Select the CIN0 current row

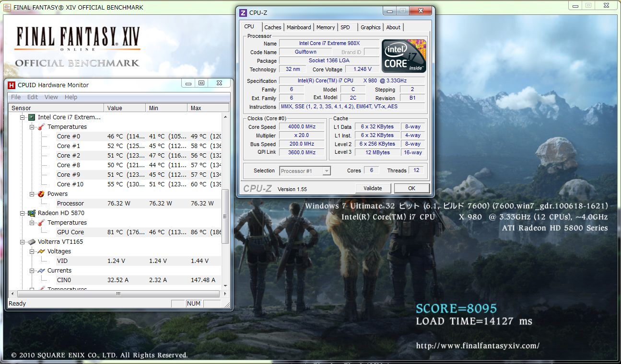pyautogui.click(x=115, y=280)
